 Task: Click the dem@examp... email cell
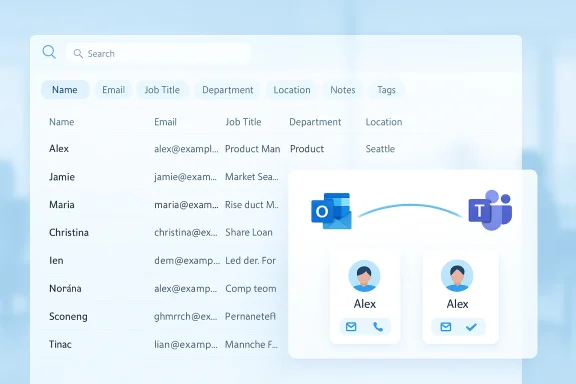click(x=187, y=261)
